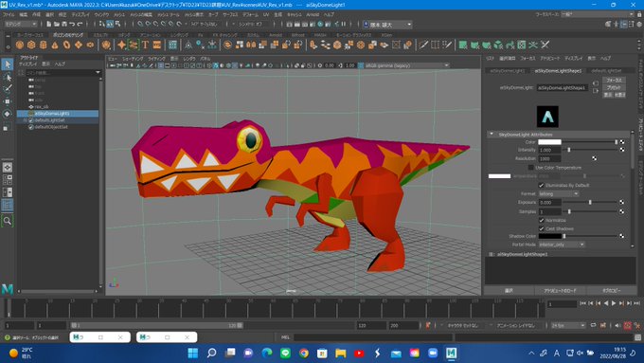Click the black Shadow Color swatch
Viewport: 644px width, 363px height.
[x=549, y=236]
